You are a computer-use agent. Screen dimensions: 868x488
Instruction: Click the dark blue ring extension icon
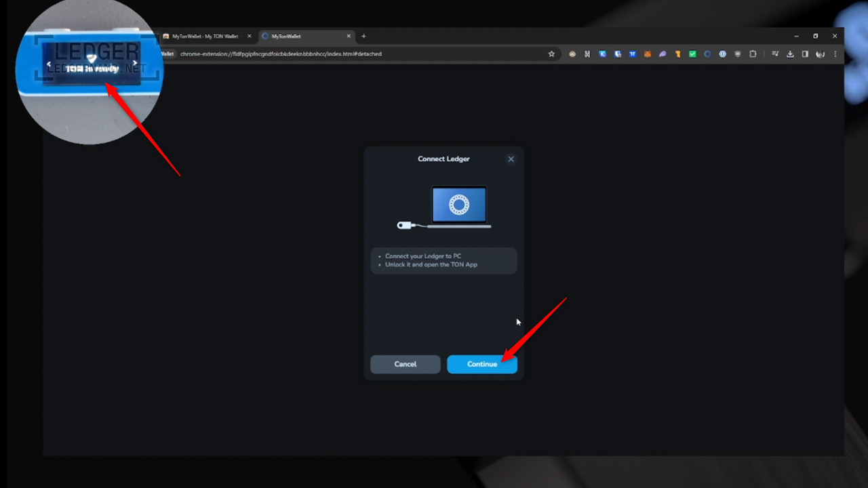pos(707,54)
